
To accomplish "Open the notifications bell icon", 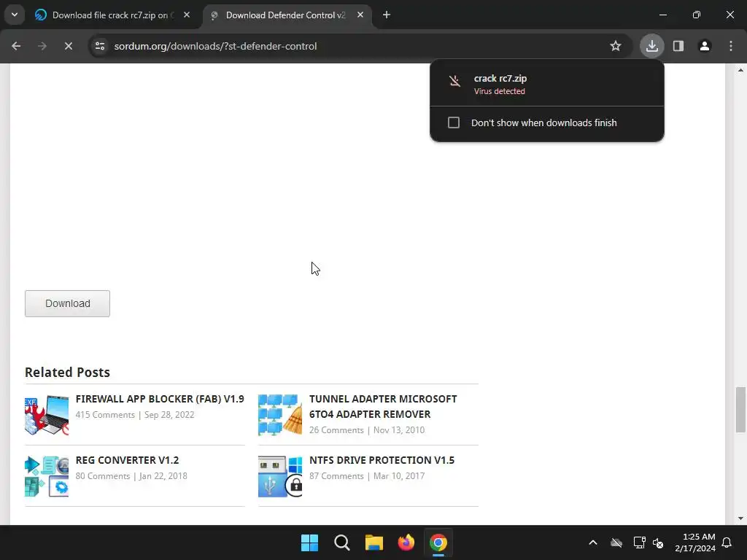I will pyautogui.click(x=727, y=542).
